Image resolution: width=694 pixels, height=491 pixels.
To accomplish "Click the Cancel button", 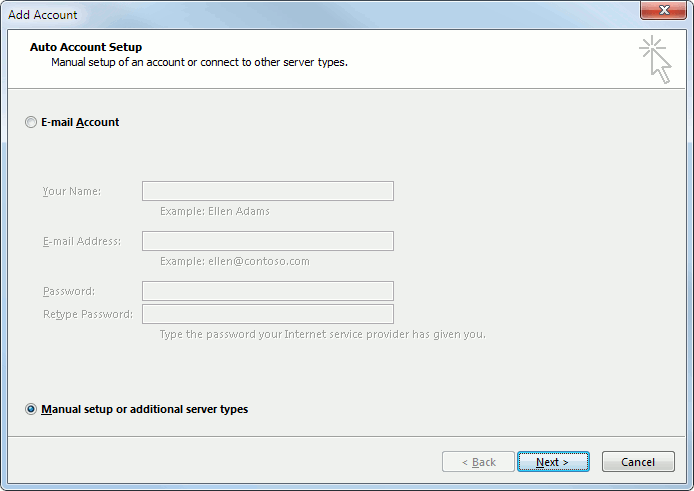I will [638, 462].
